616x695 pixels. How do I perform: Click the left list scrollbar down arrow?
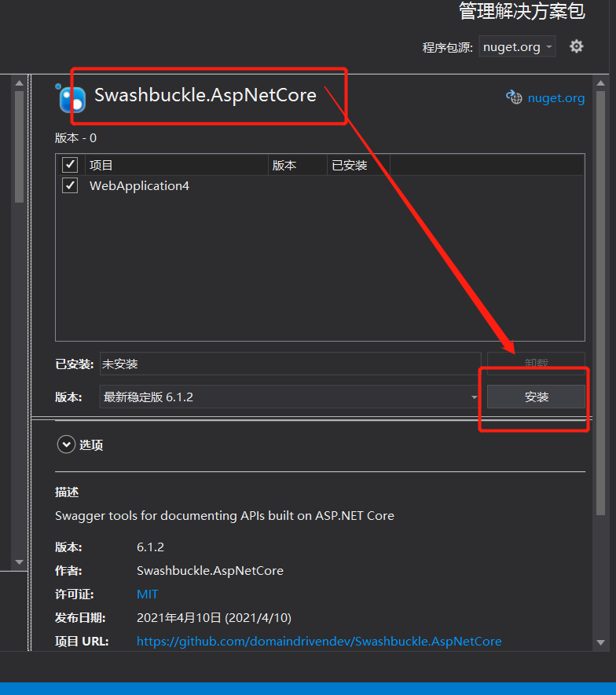(19, 561)
